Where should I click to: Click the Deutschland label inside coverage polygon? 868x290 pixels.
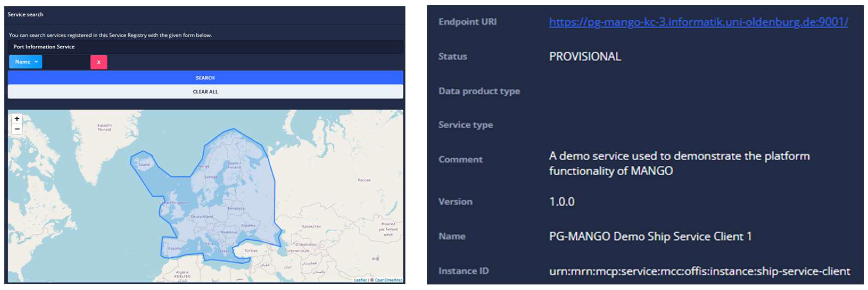click(x=202, y=217)
